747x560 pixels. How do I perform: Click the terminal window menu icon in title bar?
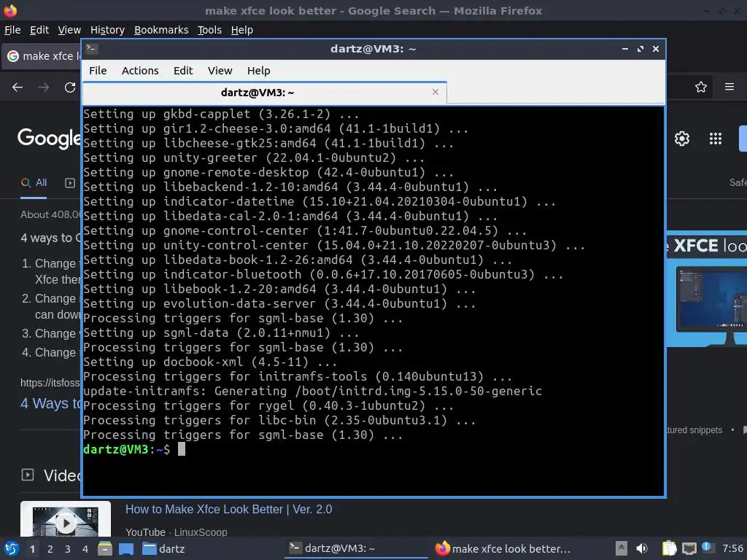click(x=92, y=49)
